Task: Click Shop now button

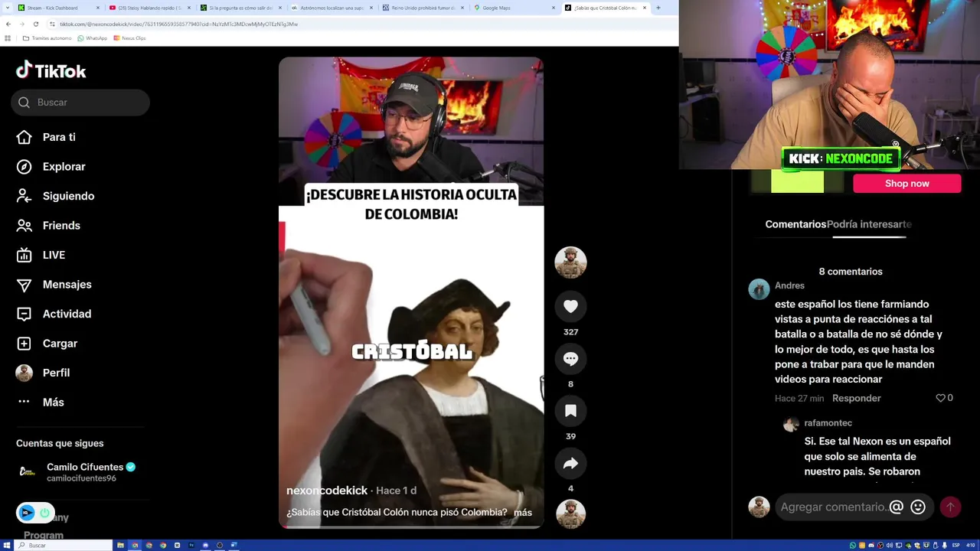Action: [907, 184]
